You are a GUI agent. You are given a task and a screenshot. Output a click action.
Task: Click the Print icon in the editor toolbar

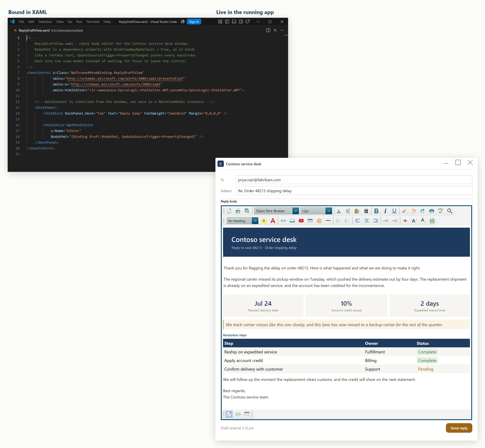tap(432, 211)
